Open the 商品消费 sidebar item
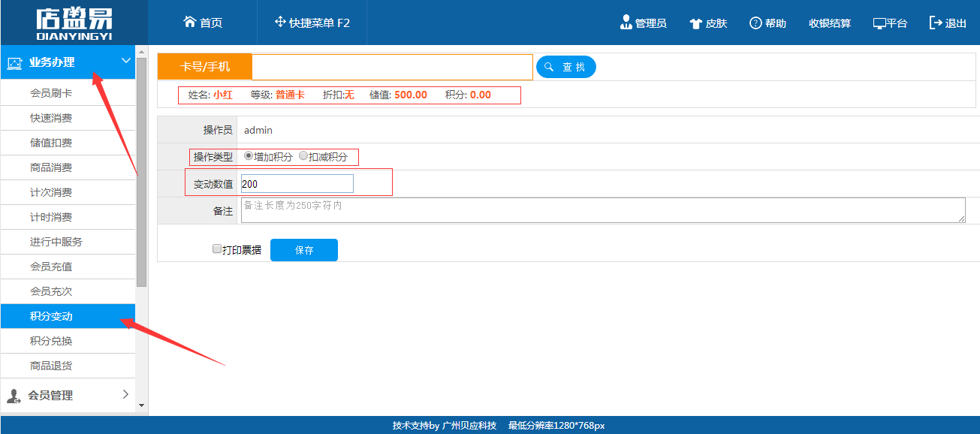 click(68, 167)
